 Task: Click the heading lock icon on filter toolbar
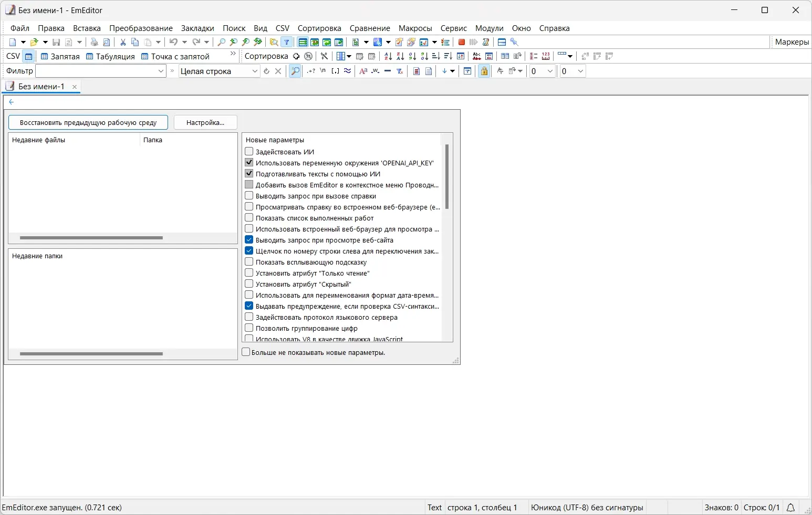click(484, 71)
